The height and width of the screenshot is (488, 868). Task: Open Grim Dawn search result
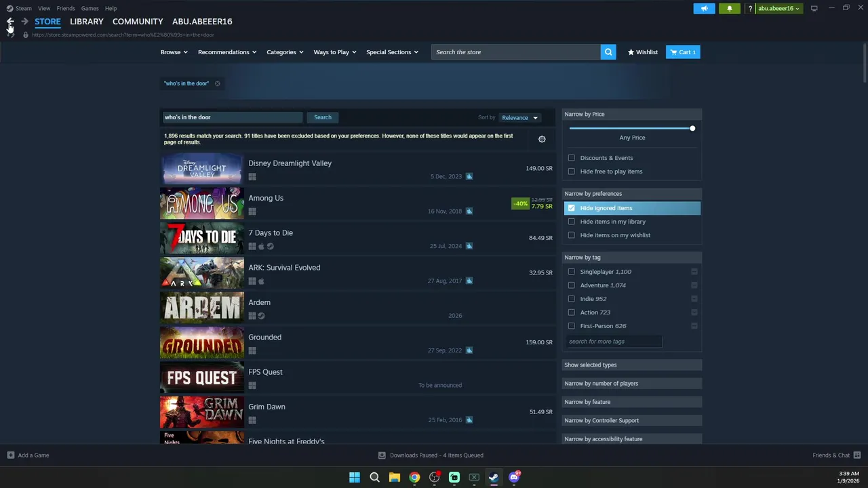point(357,413)
